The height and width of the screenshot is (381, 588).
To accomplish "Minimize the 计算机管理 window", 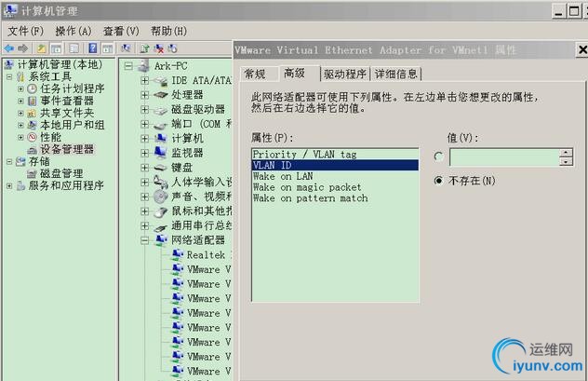I will (559, 11).
